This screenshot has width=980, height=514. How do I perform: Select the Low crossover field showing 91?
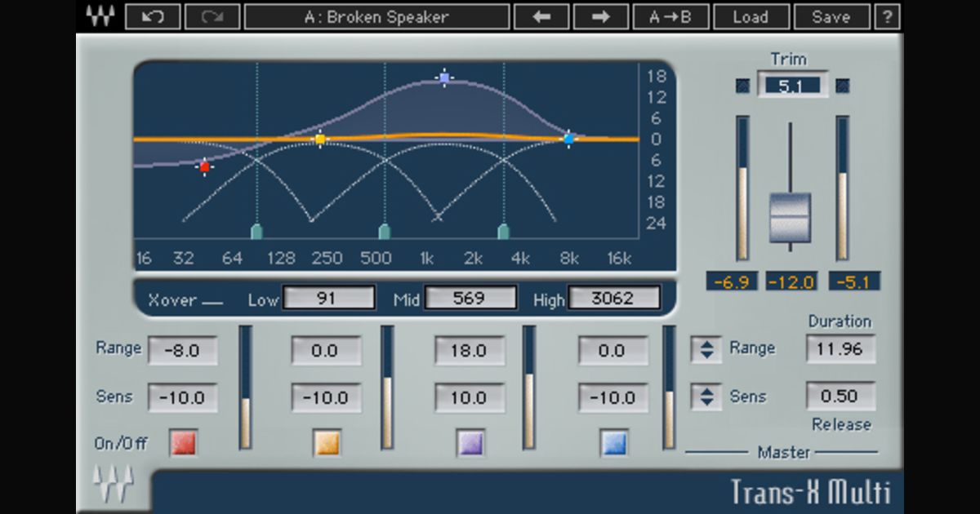tap(329, 297)
